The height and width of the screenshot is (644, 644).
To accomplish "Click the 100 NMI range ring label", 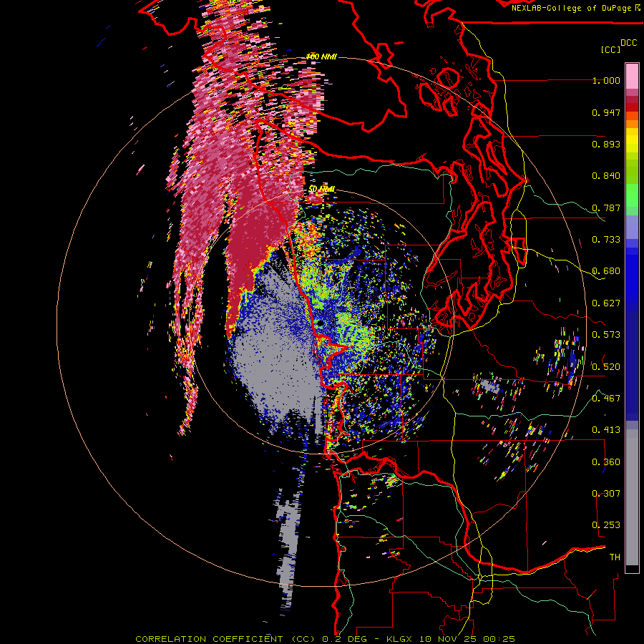I will 321,57.
